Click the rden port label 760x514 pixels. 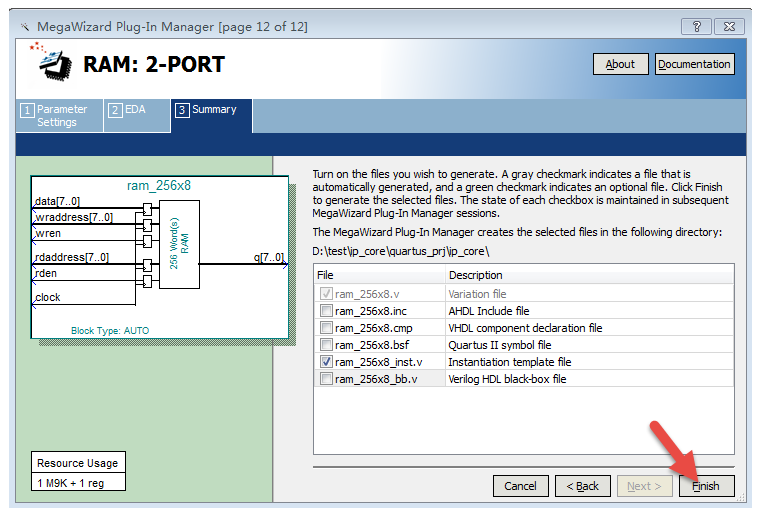coord(46,273)
